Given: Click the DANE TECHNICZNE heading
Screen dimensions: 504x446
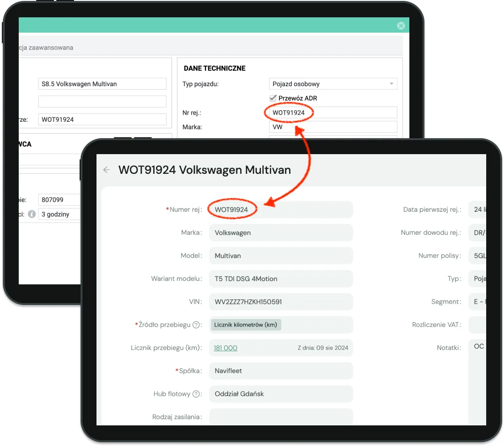Looking at the screenshot, I should coord(215,68).
